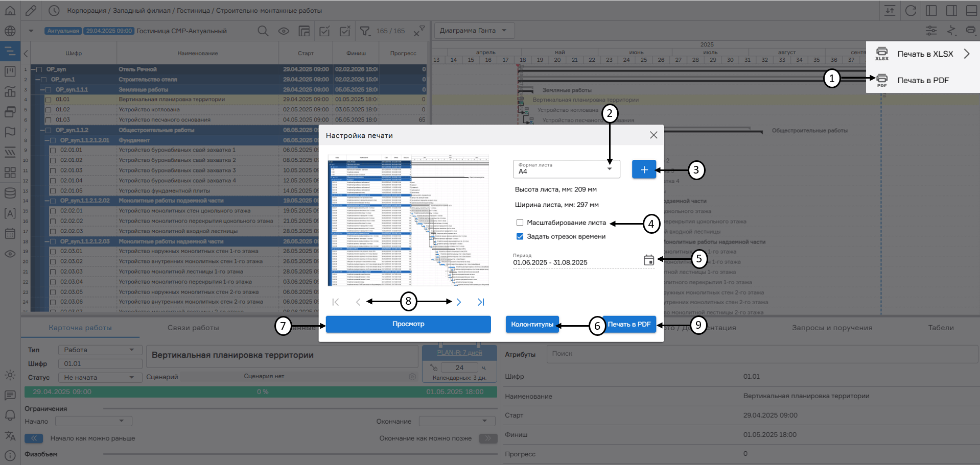
Task: Click the home icon in sidebar
Action: [10, 11]
